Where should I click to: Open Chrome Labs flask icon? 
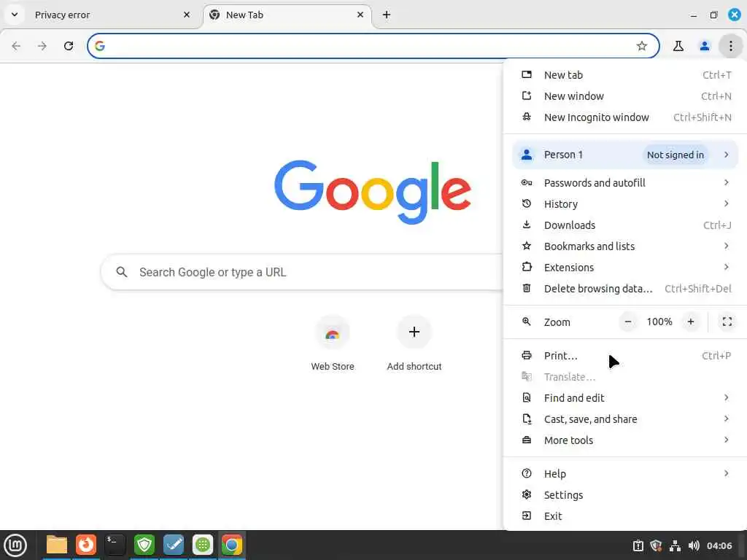pos(678,46)
